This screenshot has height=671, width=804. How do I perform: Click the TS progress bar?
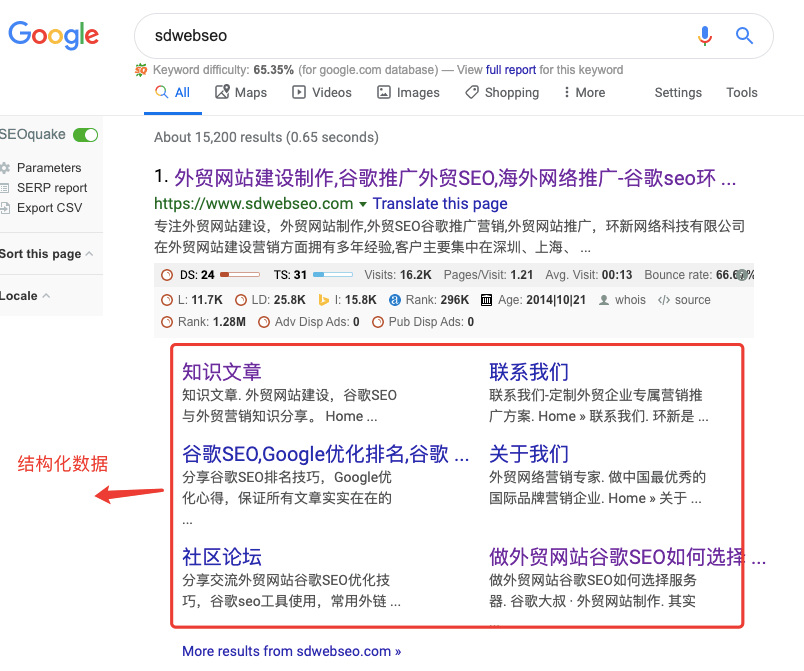[x=333, y=275]
